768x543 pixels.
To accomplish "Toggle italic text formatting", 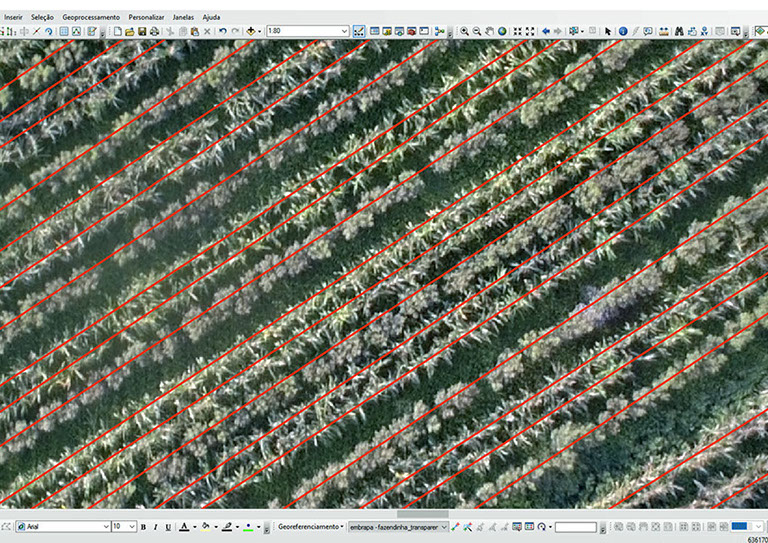I will (155, 527).
